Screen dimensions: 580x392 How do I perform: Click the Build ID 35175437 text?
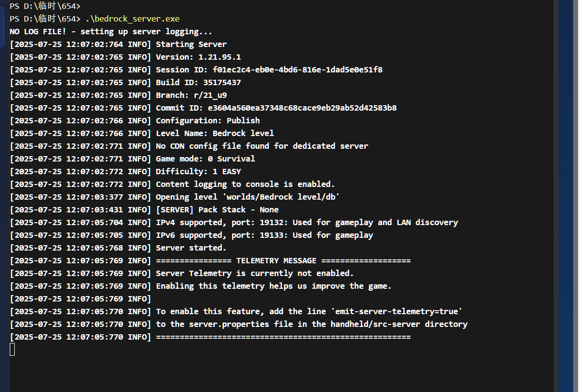pyautogui.click(x=198, y=83)
